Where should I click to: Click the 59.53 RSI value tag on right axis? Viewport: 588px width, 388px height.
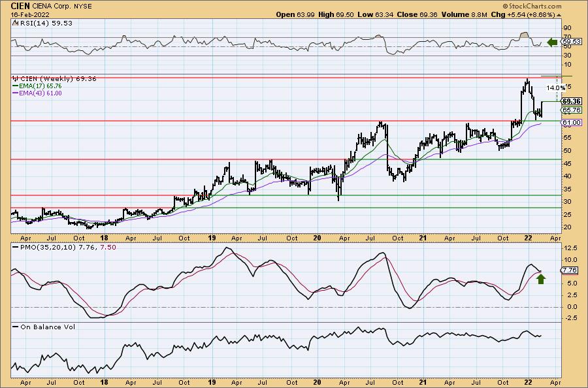[x=572, y=42]
